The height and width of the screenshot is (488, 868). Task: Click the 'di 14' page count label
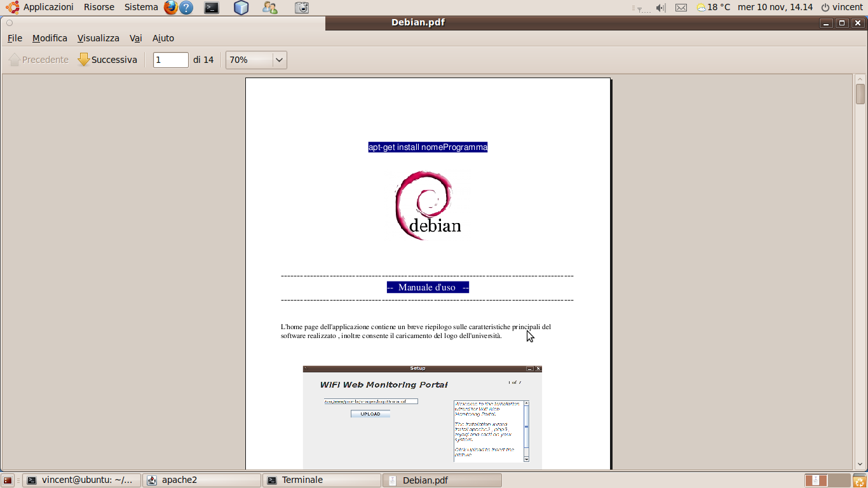point(203,60)
